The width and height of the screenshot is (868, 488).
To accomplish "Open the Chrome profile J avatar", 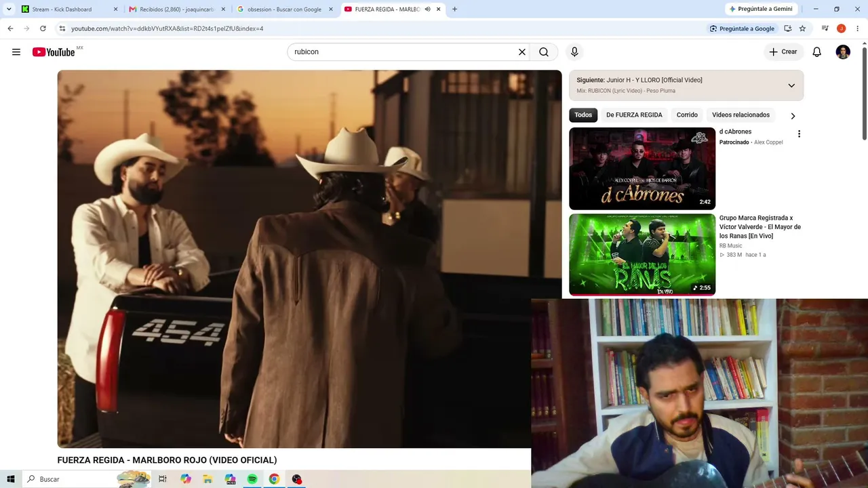I will 841,28.
